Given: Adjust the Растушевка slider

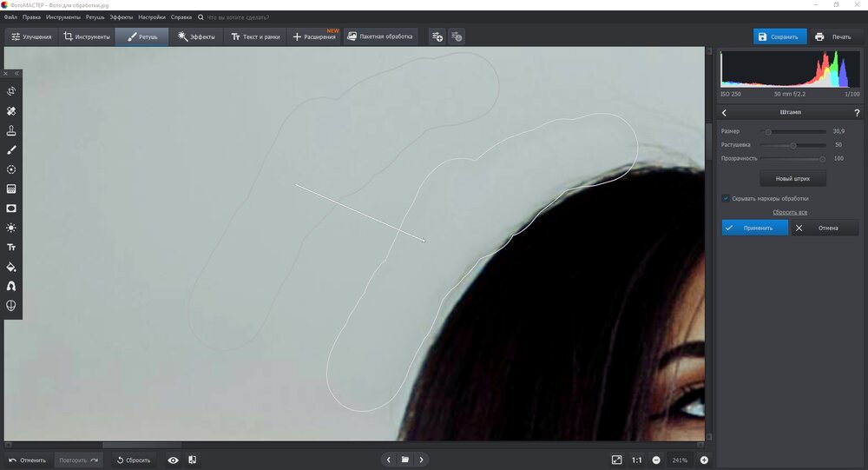Looking at the screenshot, I should (792, 145).
